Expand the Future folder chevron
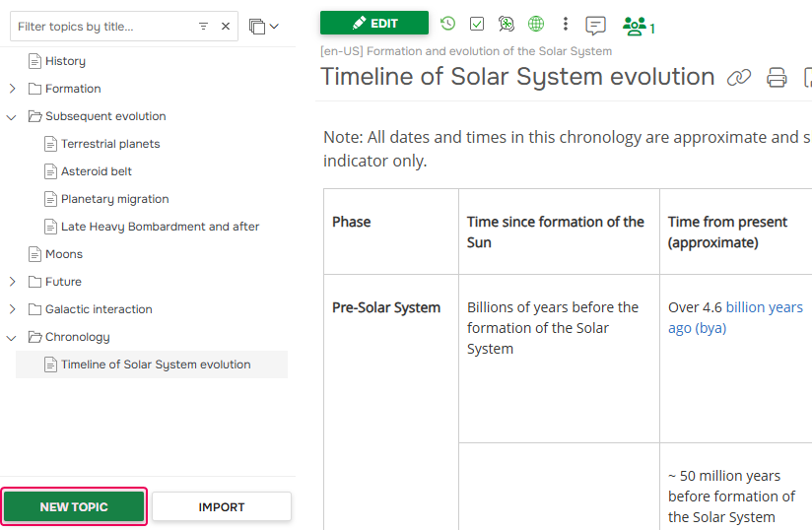Screen dimensions: 812x530 [13, 282]
